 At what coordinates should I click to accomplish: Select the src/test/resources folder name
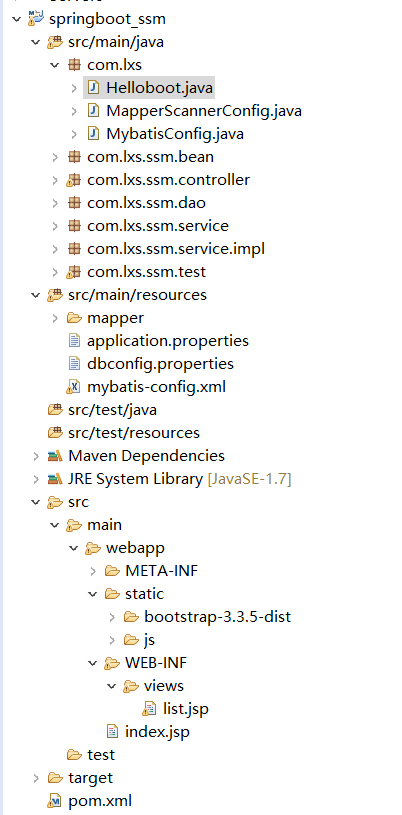coord(134,432)
